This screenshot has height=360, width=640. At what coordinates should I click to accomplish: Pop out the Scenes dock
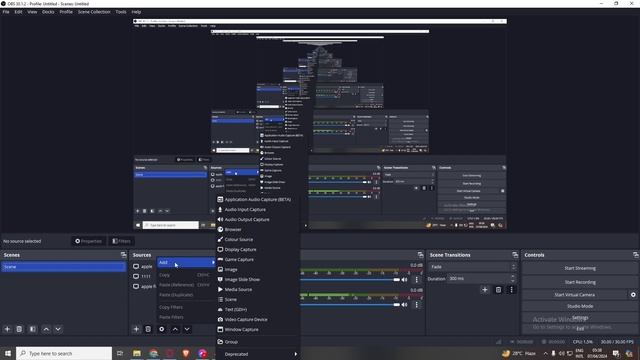point(123,255)
